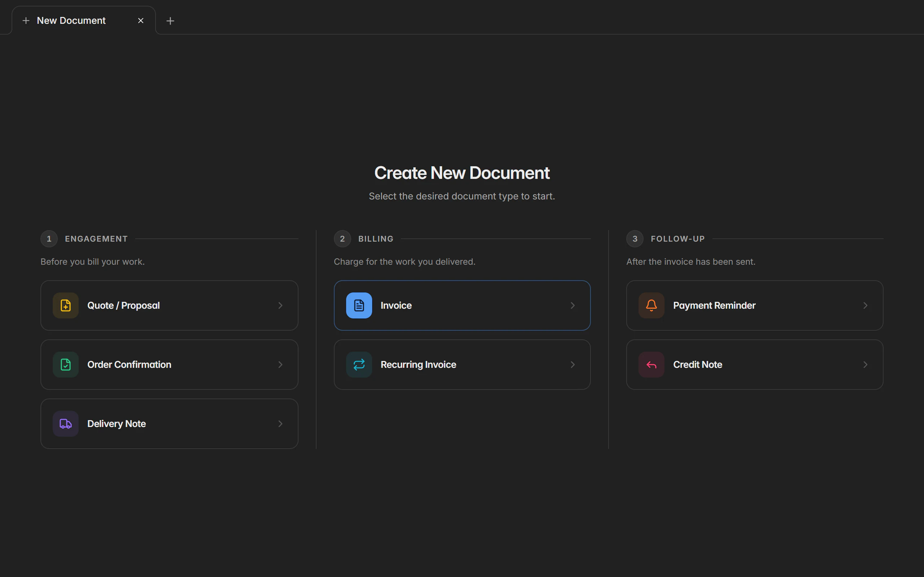Choose the Order Confirmation document type

[x=169, y=365]
